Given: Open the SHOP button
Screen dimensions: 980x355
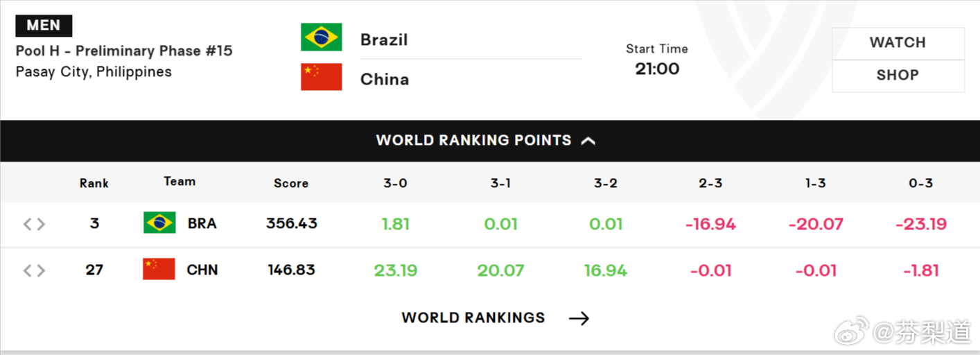Looking at the screenshot, I should pos(898,76).
